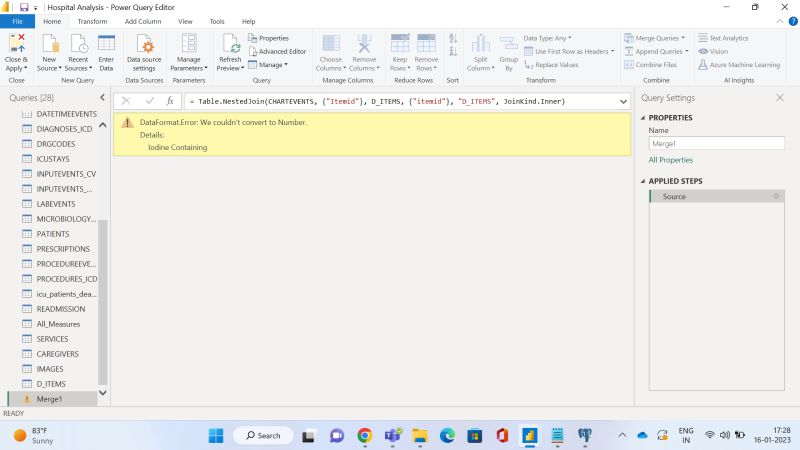This screenshot has width=800, height=450.
Task: Collapse the APPLIED STEPS section
Action: pos(643,181)
